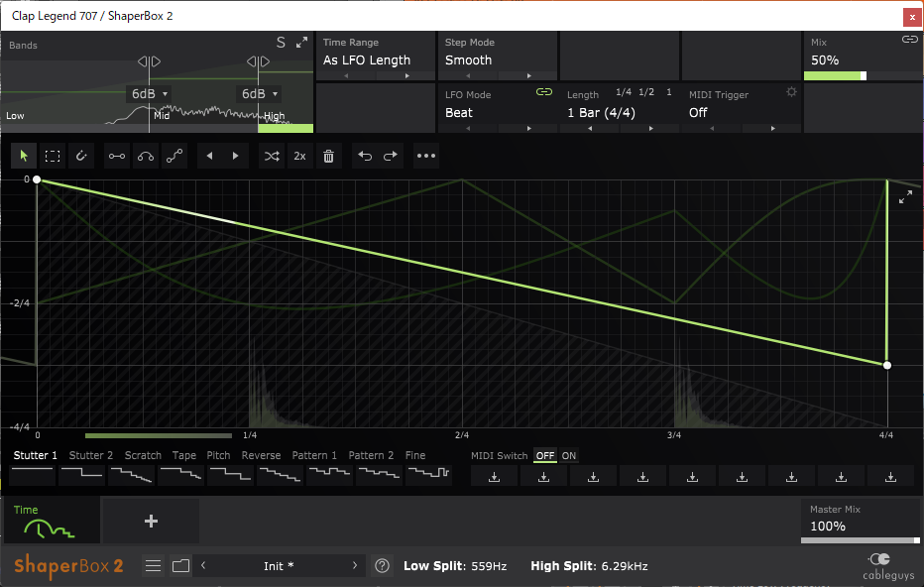Activate the pen draw tool
The width and height of the screenshot is (924, 587).
click(x=81, y=156)
